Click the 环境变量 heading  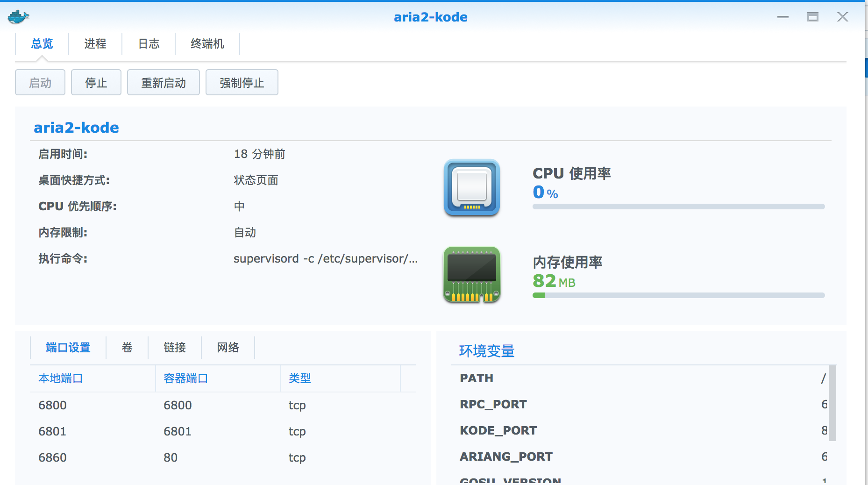click(x=487, y=351)
